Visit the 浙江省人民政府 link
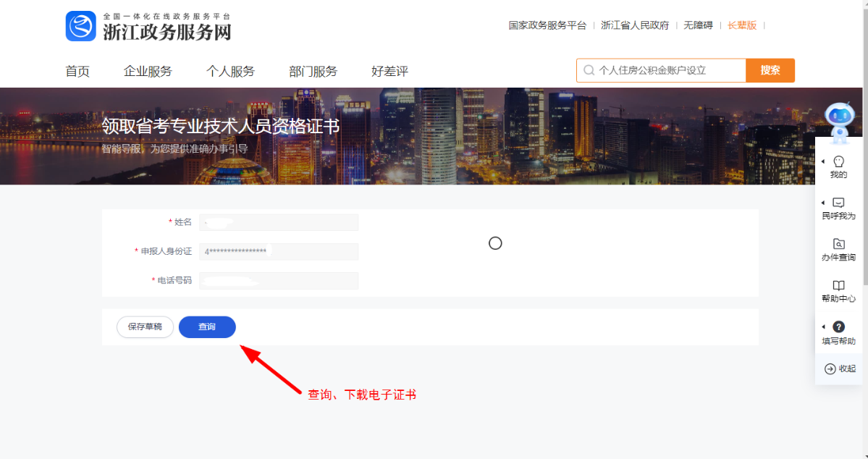Image resolution: width=868 pixels, height=459 pixels. click(635, 25)
